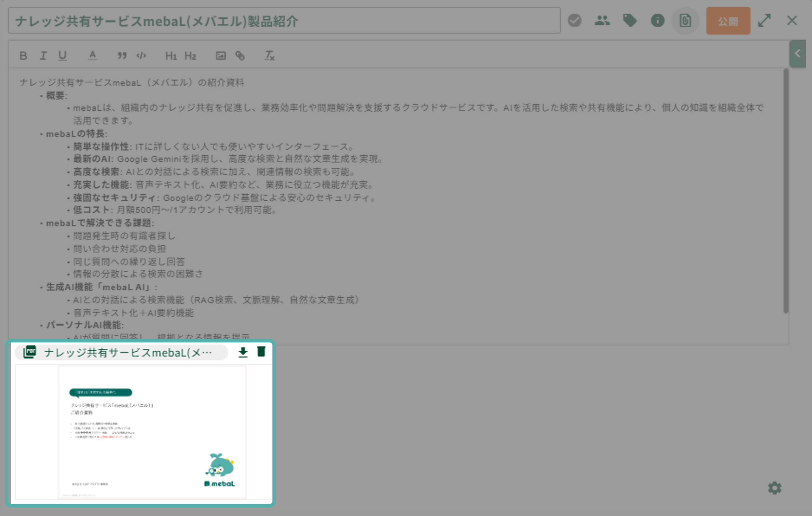The width and height of the screenshot is (812, 516).
Task: Click the line '低コスト: 月額500円'
Action: tap(175, 210)
